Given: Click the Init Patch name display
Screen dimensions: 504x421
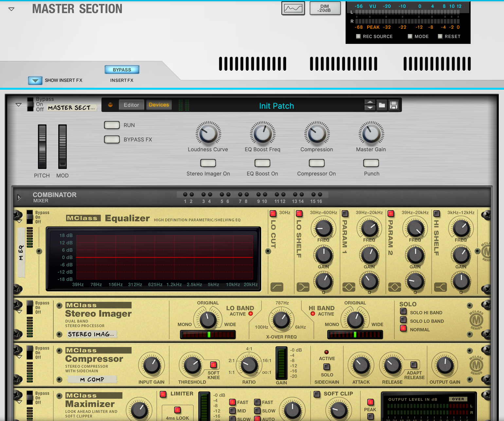Looking at the screenshot, I should [x=277, y=106].
